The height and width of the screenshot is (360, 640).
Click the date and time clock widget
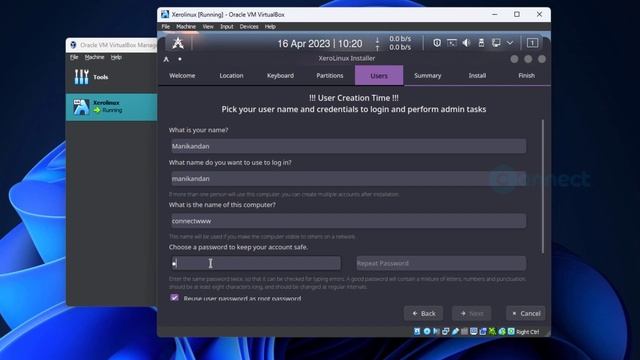tap(320, 43)
